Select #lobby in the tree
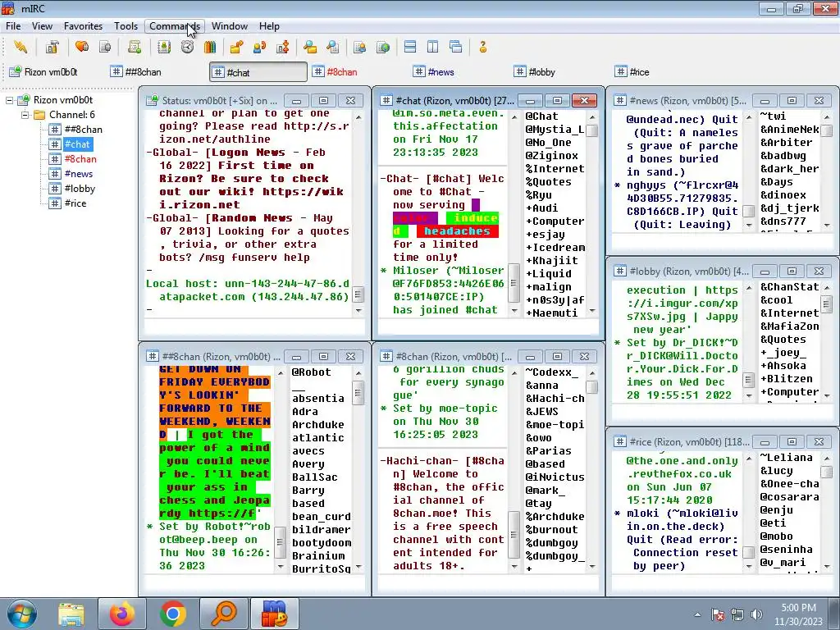This screenshot has width=840, height=630. click(80, 189)
